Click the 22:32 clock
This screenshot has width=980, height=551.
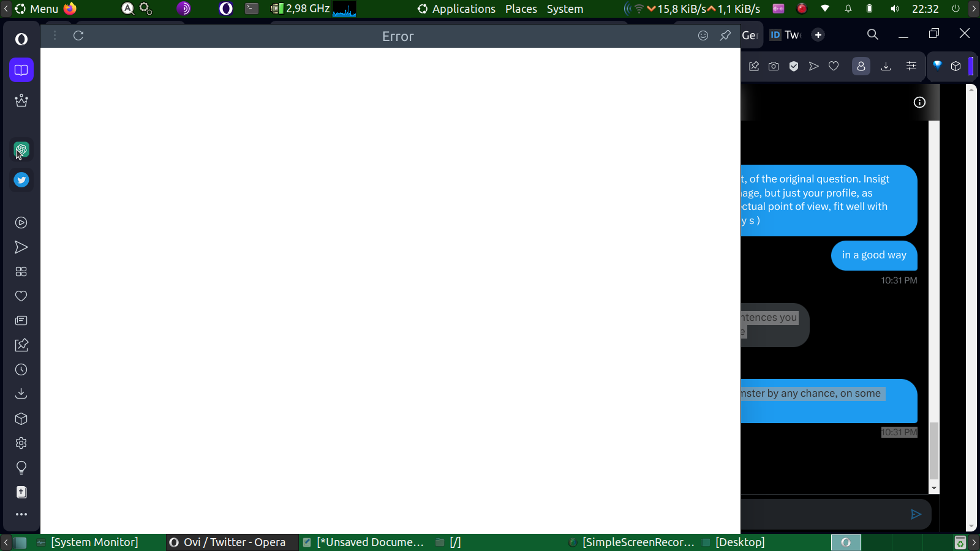pyautogui.click(x=925, y=9)
